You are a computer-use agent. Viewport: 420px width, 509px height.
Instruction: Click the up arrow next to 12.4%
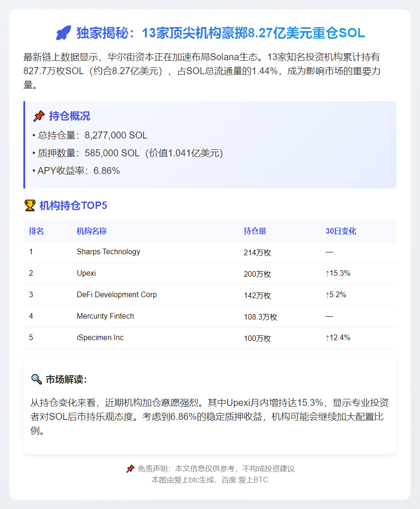[x=327, y=338]
